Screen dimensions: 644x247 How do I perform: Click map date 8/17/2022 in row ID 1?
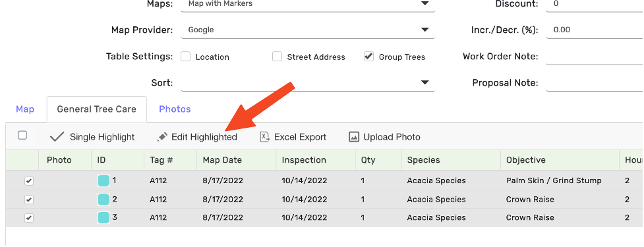pos(223,180)
